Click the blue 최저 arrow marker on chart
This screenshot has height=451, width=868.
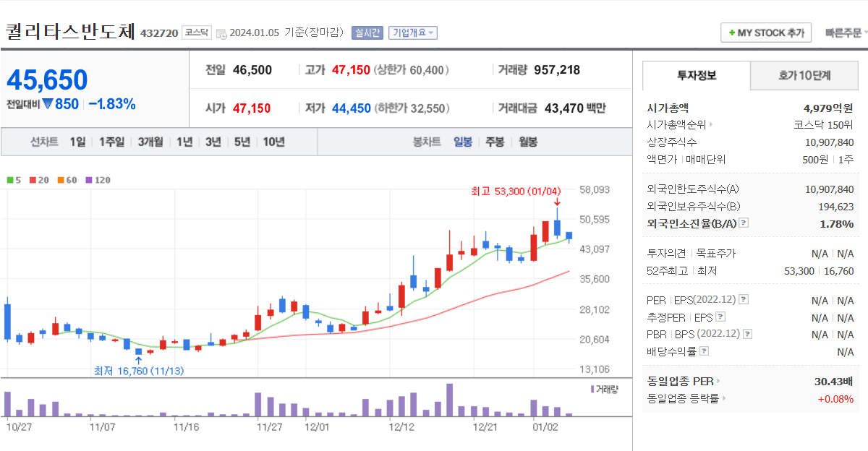tap(138, 359)
